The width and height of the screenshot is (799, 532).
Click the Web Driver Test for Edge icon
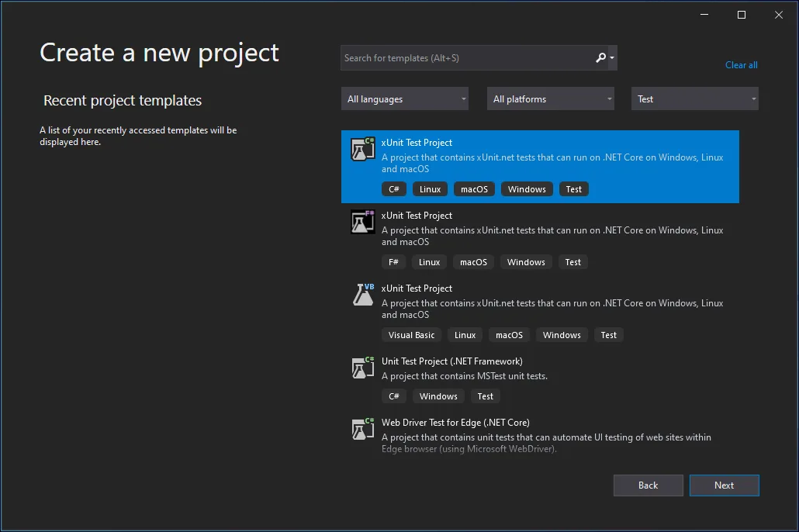point(361,429)
